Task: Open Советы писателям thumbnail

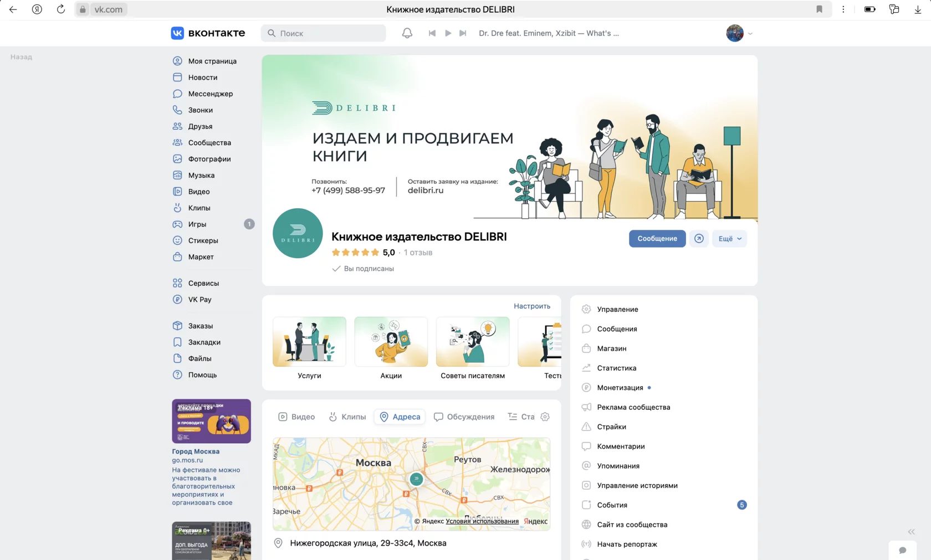Action: coord(473,342)
